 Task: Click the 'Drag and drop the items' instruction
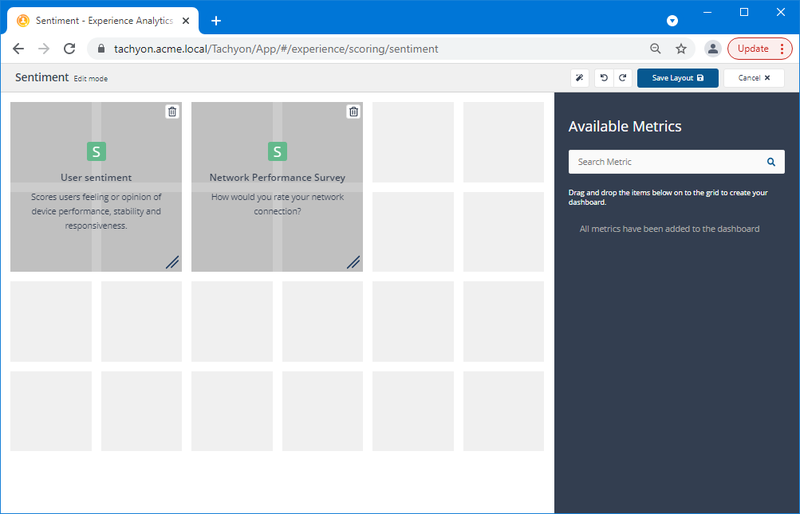coord(668,198)
